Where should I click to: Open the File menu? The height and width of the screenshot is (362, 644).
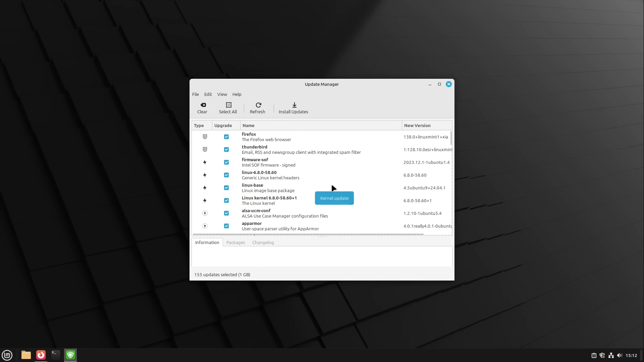(x=195, y=94)
